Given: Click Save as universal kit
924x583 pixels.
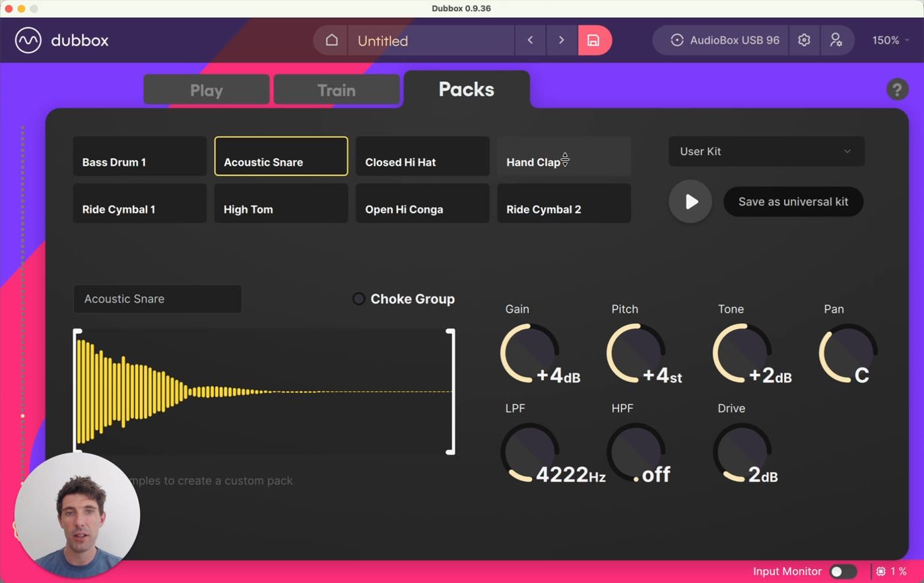Looking at the screenshot, I should 793,202.
